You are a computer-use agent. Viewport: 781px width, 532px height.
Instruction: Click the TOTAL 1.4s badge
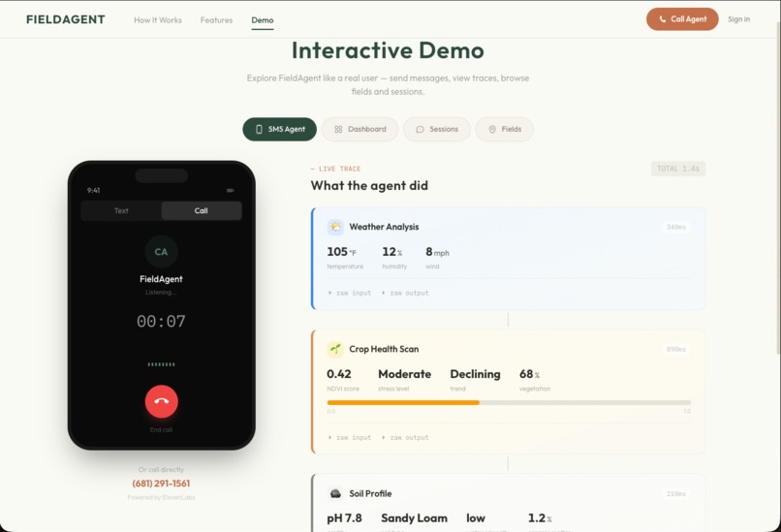(x=678, y=169)
